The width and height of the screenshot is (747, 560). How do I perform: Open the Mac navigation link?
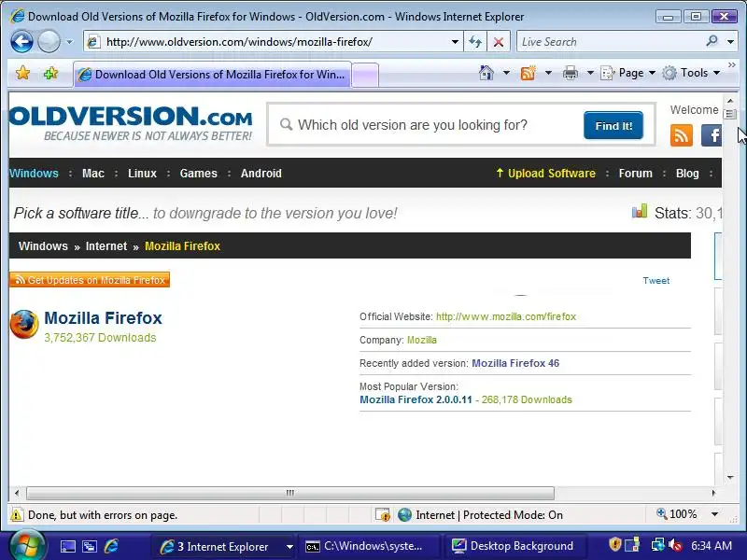[92, 174]
